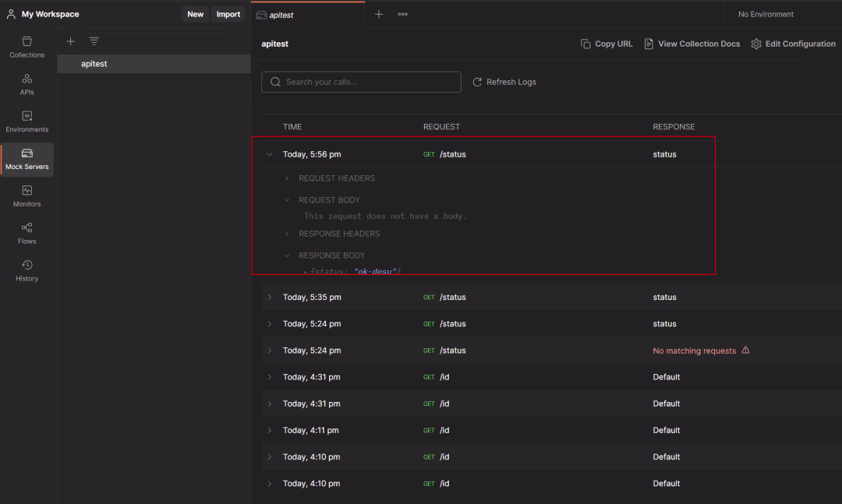Open the tab options ellipsis menu

[x=403, y=15]
